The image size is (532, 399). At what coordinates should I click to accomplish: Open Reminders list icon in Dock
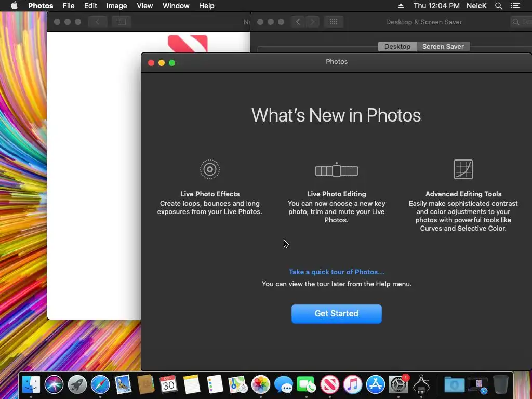click(215, 384)
